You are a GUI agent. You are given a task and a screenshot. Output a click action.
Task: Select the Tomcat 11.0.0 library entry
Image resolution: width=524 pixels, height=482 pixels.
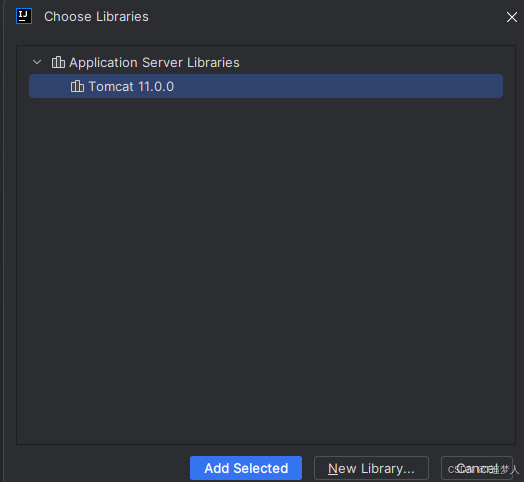pos(266,86)
